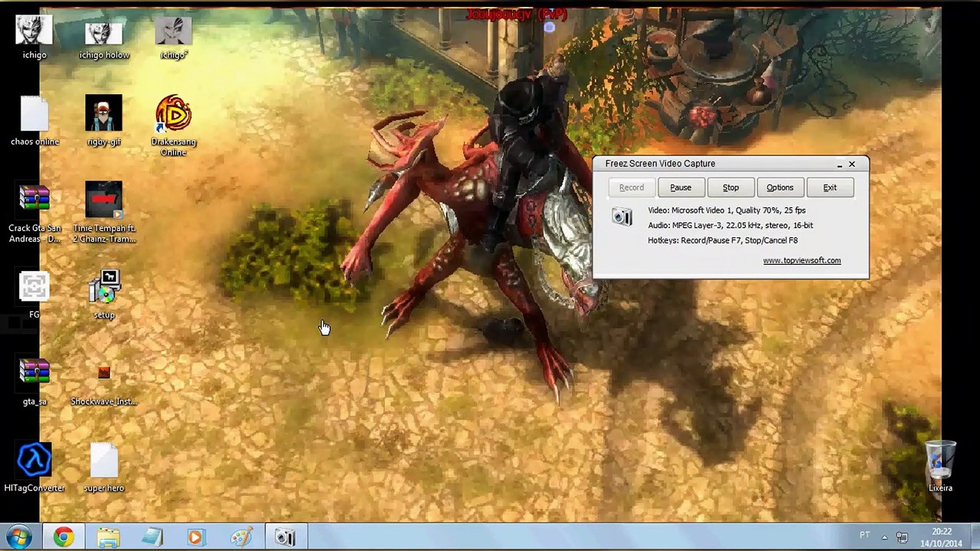This screenshot has height=551, width=980.
Task: Select the chaos online desktop file
Action: click(x=34, y=121)
